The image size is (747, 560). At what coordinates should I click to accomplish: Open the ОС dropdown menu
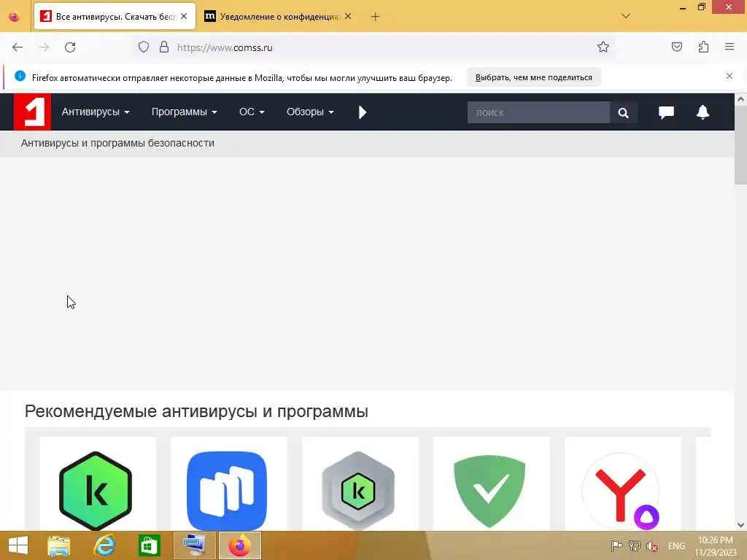coord(252,112)
